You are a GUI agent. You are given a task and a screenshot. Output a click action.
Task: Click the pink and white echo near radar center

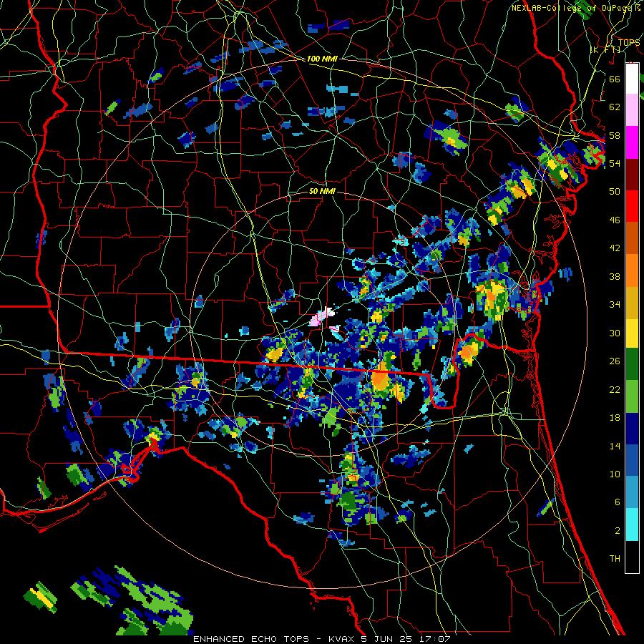(x=321, y=316)
